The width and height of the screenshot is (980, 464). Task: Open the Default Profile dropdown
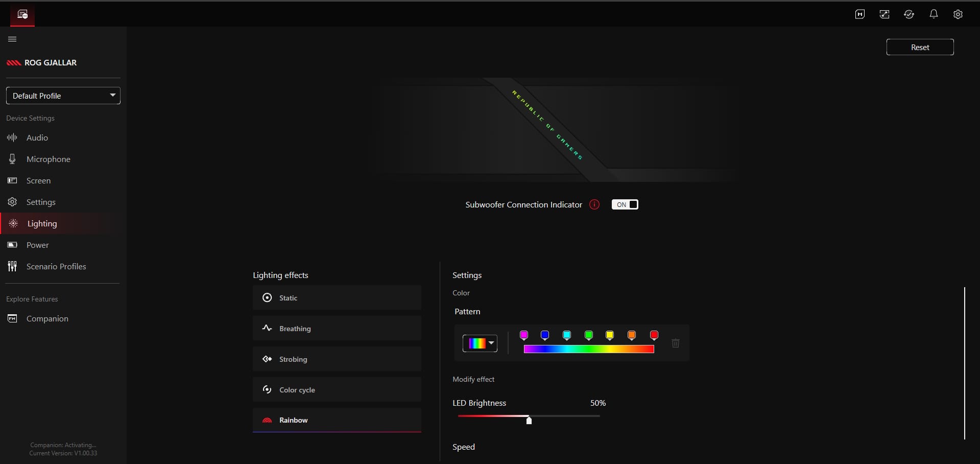[63, 96]
